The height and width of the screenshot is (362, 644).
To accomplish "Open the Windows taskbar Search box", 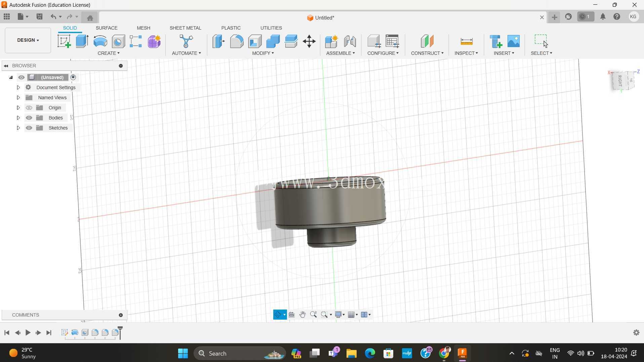I will click(x=240, y=353).
